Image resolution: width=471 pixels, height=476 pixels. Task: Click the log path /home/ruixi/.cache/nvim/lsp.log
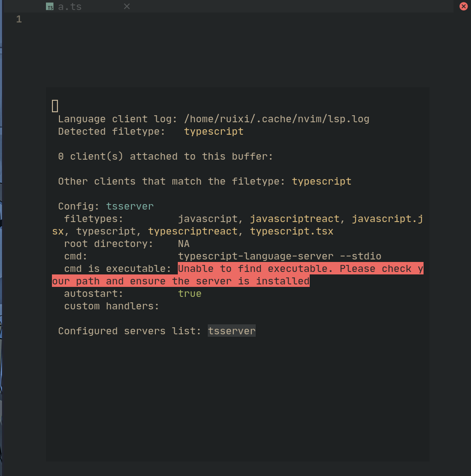tap(277, 119)
